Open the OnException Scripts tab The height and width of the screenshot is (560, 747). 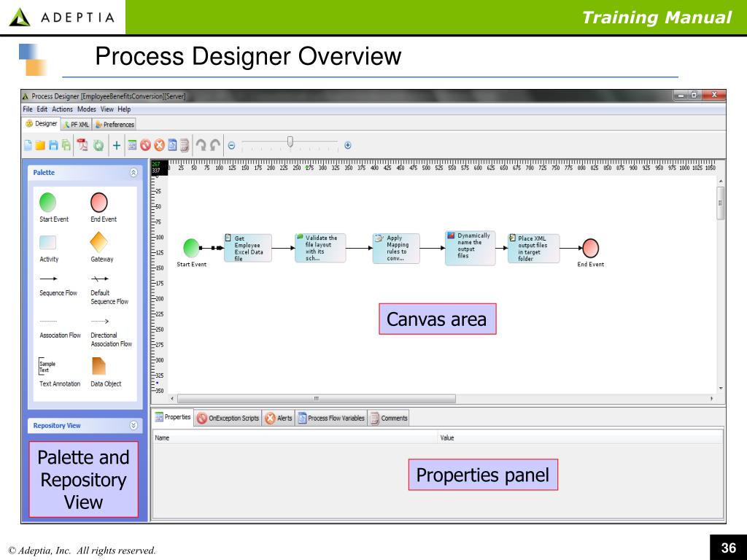[x=228, y=418]
